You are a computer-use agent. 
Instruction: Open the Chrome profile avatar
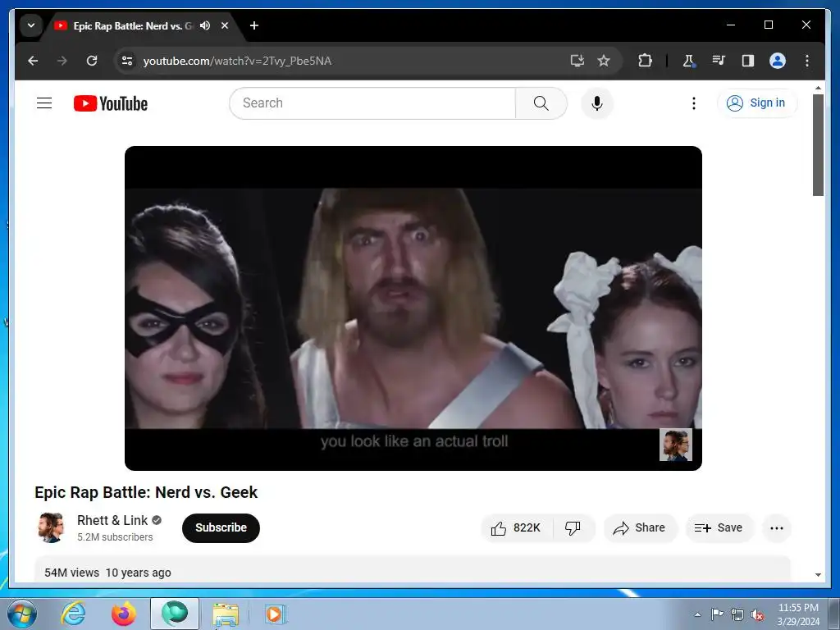tap(778, 61)
